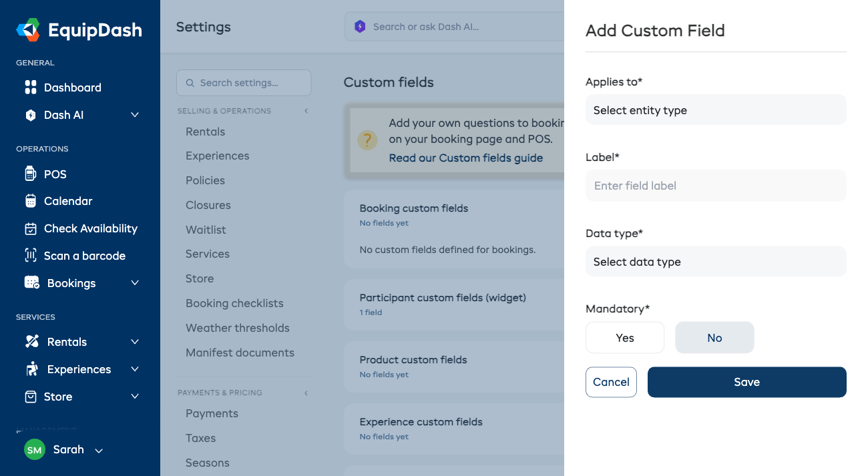Click the yellow question mark help icon
Viewport: 868px width, 476px height.
point(367,140)
